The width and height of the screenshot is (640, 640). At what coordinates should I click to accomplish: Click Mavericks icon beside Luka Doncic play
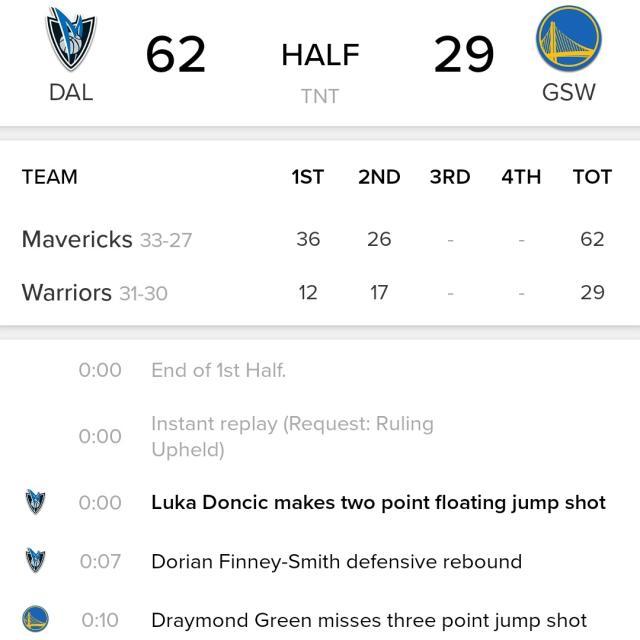(x=36, y=502)
